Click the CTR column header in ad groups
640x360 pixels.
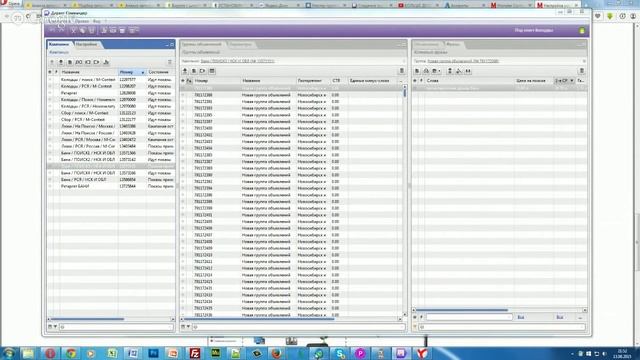[x=336, y=81]
